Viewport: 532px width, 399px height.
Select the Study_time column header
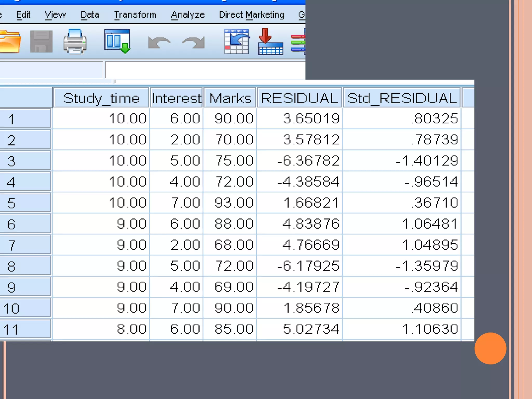101,98
